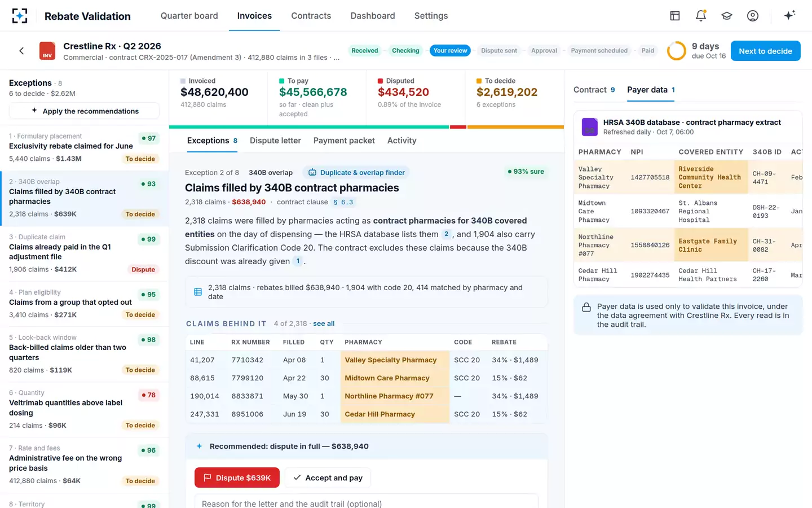Screen dimensions: 812x508
Task: Select the opted out group exception
Action: [84, 304]
